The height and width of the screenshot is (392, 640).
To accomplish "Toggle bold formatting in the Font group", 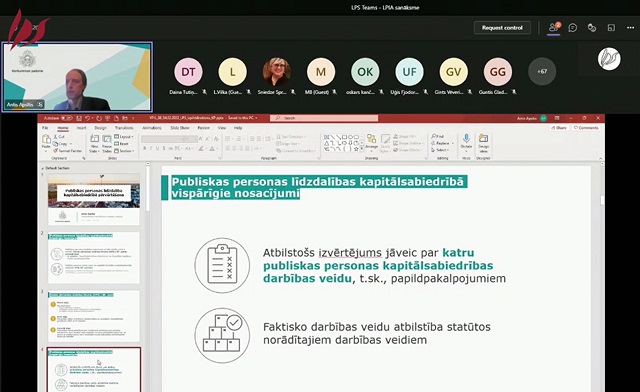I will (144, 149).
